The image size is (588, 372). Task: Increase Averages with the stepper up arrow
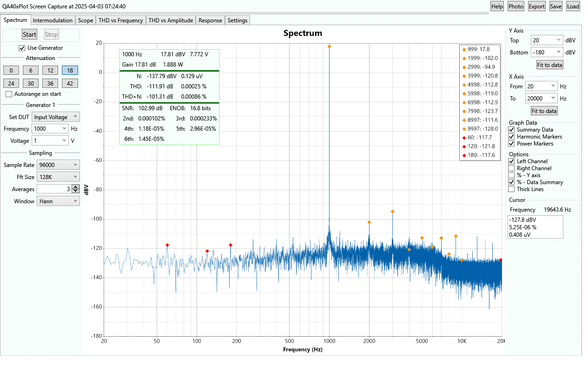coord(76,187)
